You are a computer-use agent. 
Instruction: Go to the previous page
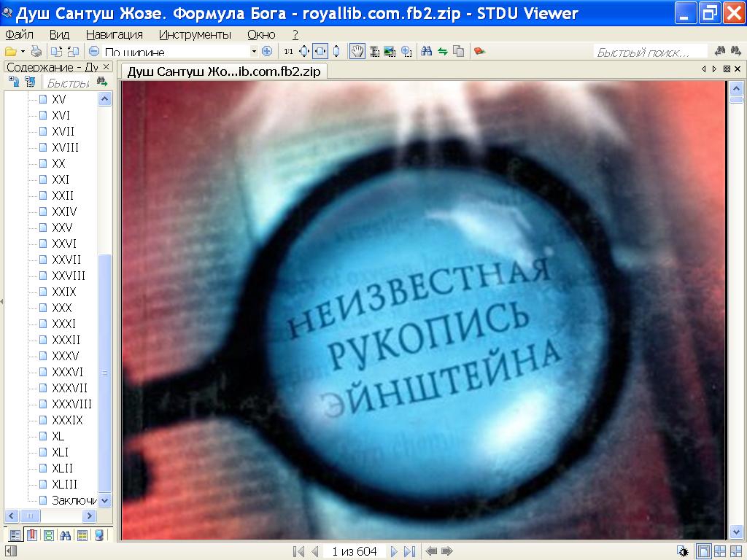point(314,551)
